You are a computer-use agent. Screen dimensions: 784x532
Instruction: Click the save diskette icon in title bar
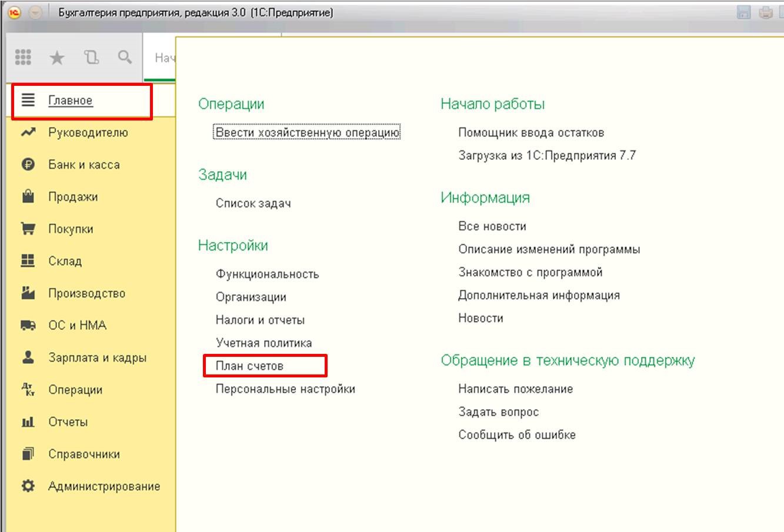point(743,12)
